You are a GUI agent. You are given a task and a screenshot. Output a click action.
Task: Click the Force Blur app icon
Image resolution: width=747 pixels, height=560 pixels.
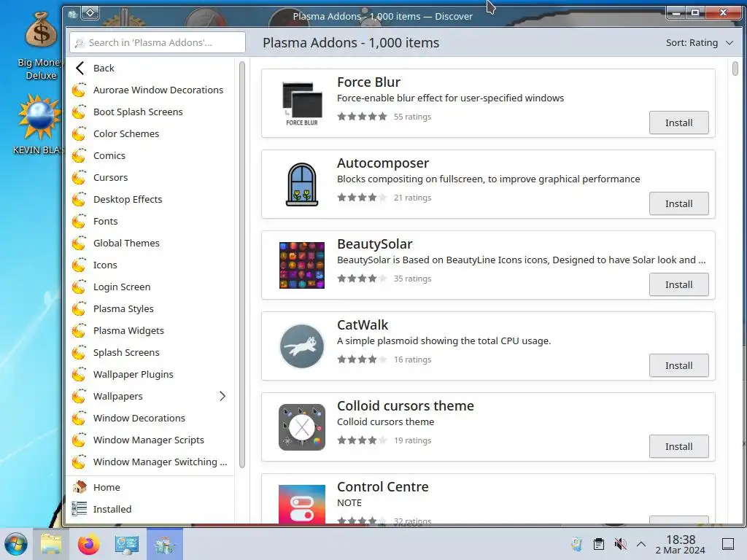(301, 104)
